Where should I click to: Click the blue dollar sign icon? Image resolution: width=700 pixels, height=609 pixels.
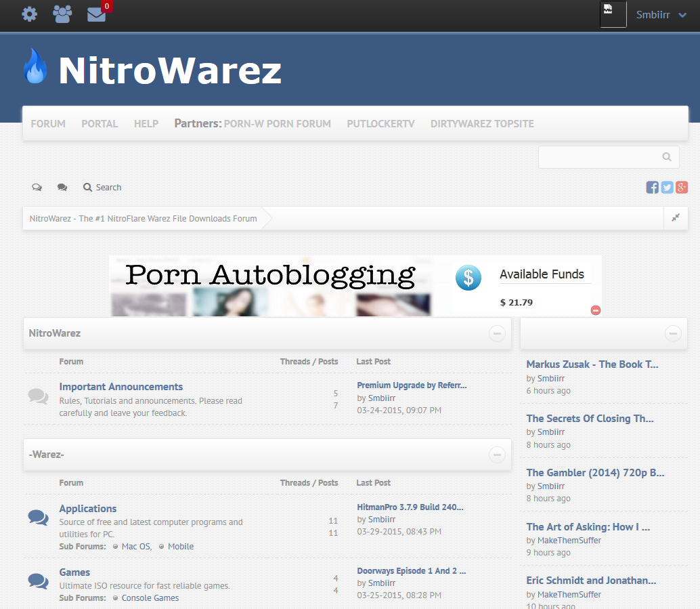[x=468, y=278]
